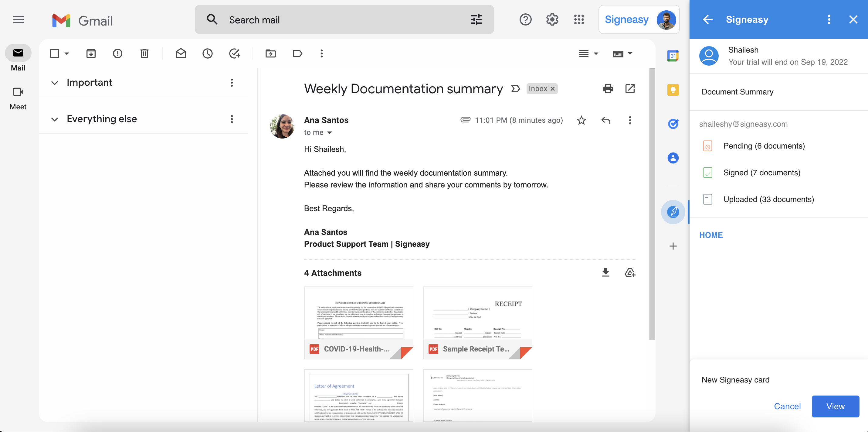The height and width of the screenshot is (432, 868).
Task: Open Google Calendar side panel
Action: pyautogui.click(x=673, y=56)
